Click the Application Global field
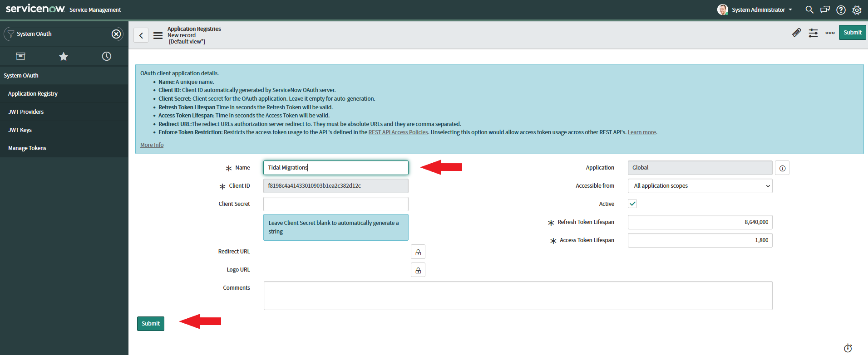This screenshot has width=868, height=355. 700,168
